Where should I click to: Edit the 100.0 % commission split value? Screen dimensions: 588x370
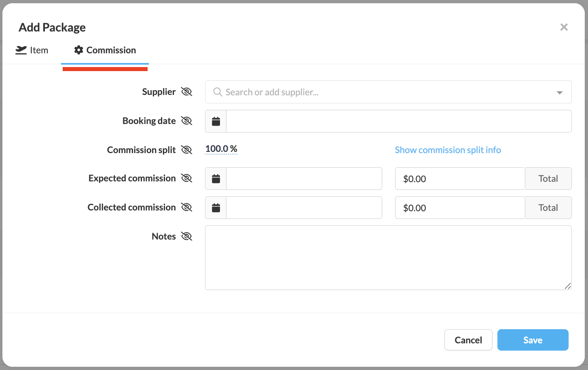(221, 149)
